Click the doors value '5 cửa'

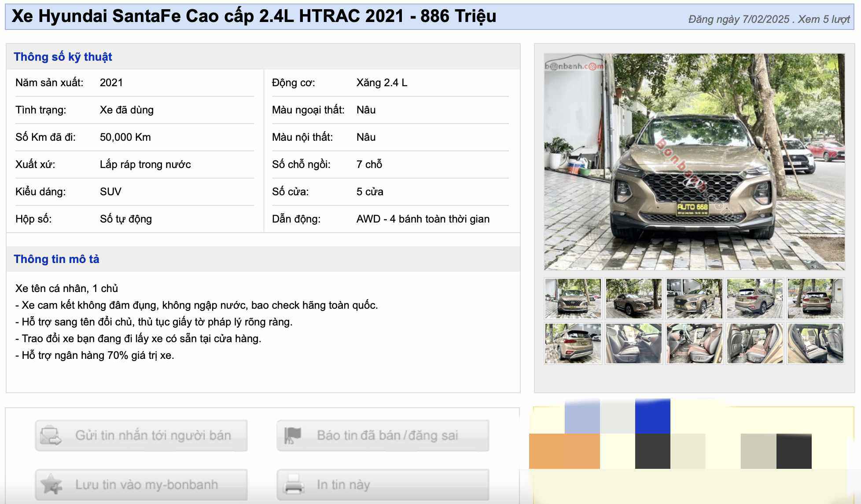(370, 192)
